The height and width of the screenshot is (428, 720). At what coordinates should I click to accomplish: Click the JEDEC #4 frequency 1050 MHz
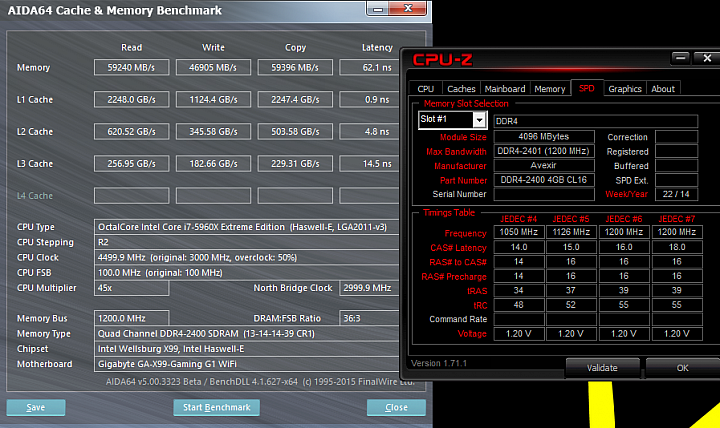(519, 232)
